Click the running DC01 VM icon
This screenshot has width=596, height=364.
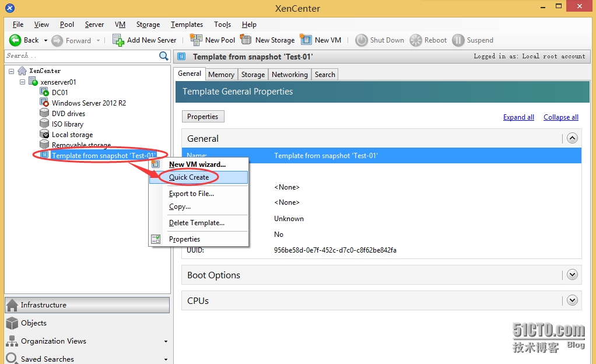pos(44,92)
